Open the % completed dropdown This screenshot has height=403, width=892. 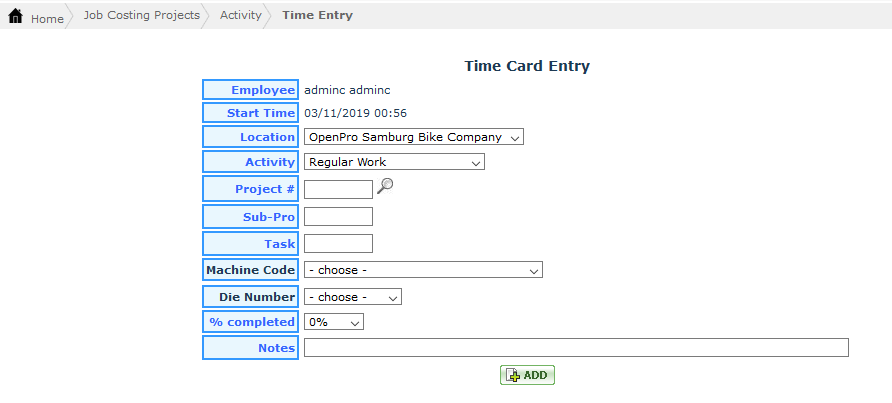(x=333, y=322)
